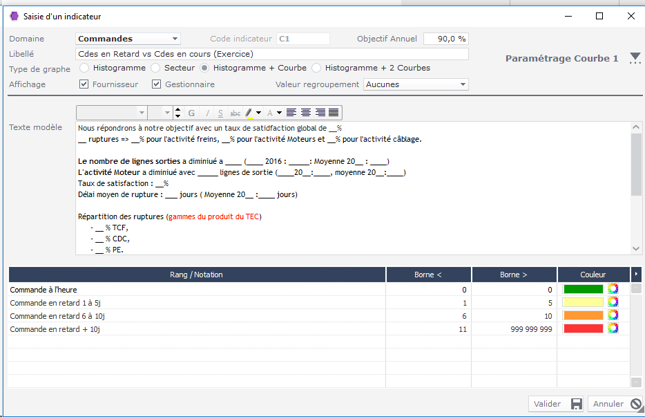Expand highlighter color dropdown arrow
The height and width of the screenshot is (417, 645).
[259, 113]
